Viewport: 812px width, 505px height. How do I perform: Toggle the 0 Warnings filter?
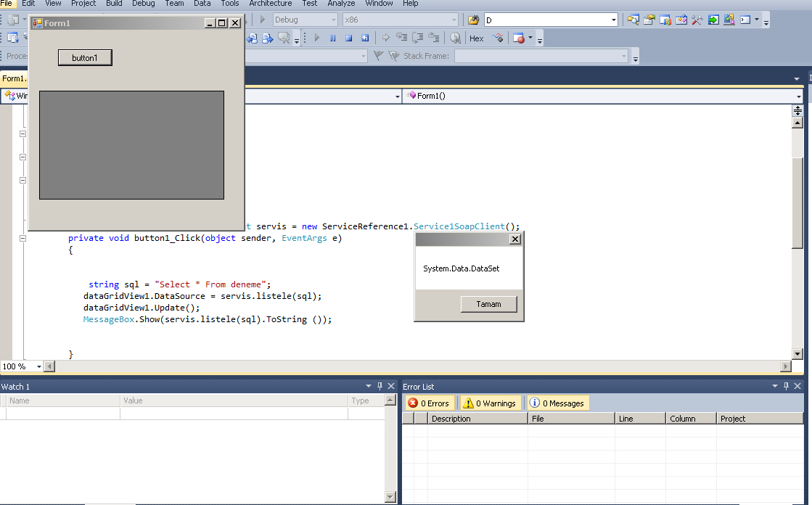[490, 403]
